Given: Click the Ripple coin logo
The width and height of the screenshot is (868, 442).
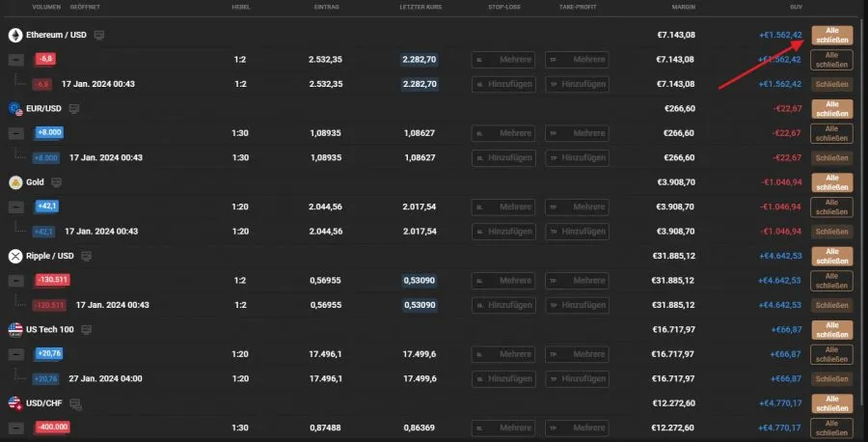Looking at the screenshot, I should [x=15, y=256].
